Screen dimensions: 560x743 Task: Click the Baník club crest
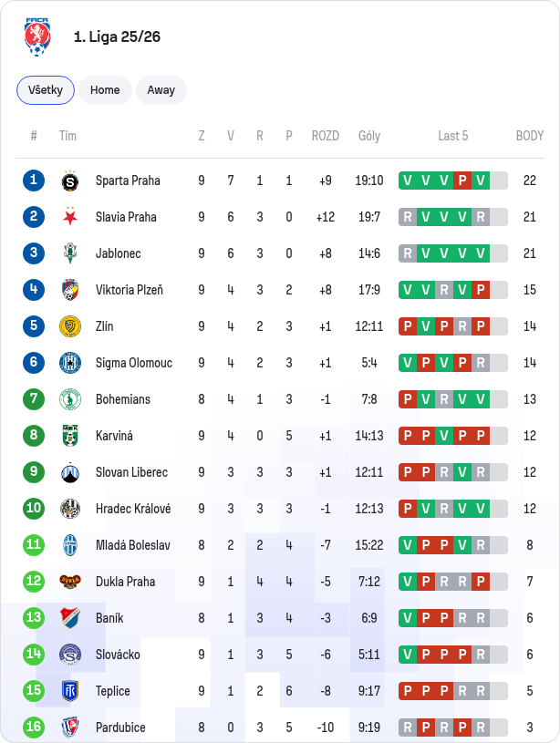point(70,618)
